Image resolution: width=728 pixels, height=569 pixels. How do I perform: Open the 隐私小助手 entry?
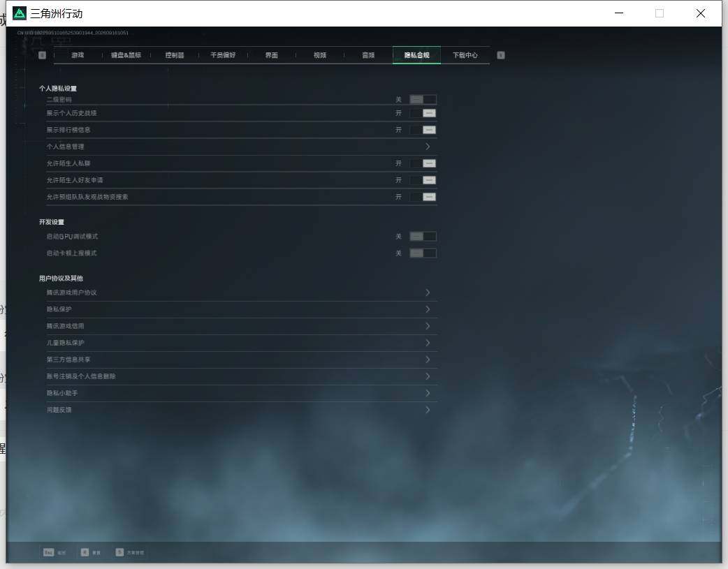pos(242,393)
